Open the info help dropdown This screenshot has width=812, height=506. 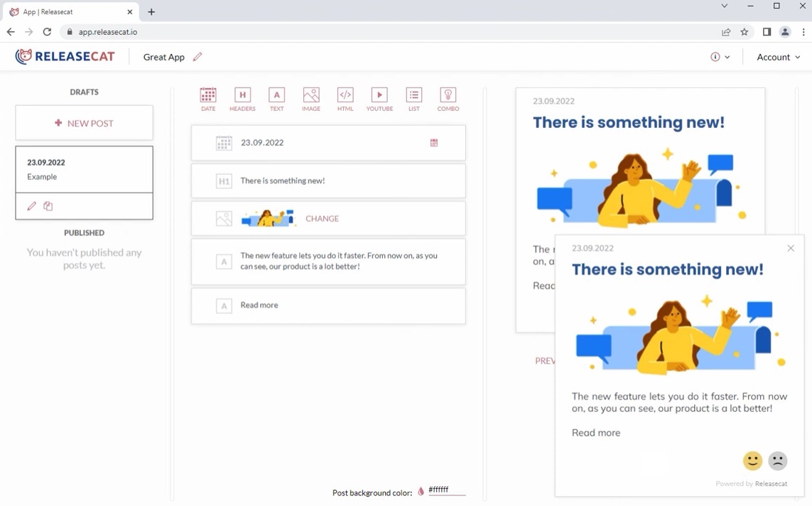(720, 57)
